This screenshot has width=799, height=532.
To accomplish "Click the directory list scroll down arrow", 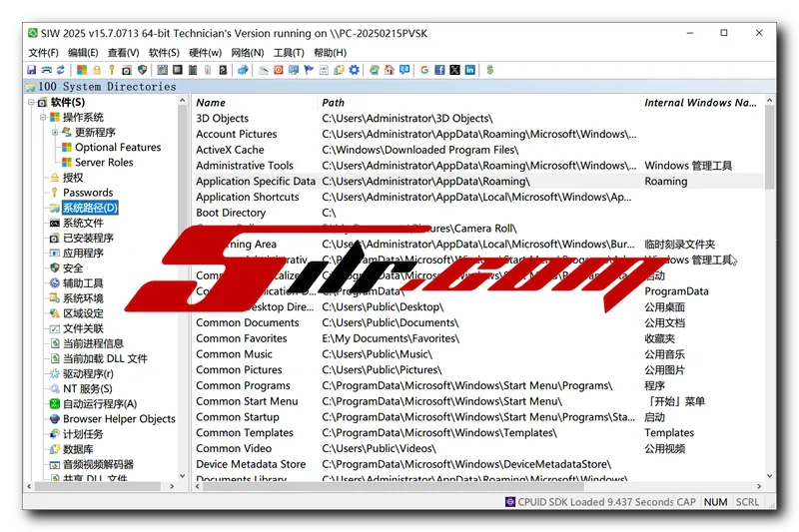I will [769, 476].
